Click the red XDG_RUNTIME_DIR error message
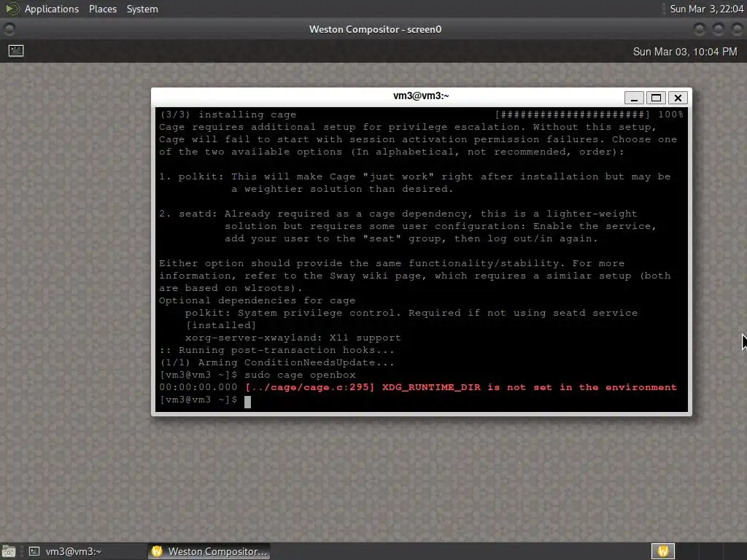 tap(461, 387)
